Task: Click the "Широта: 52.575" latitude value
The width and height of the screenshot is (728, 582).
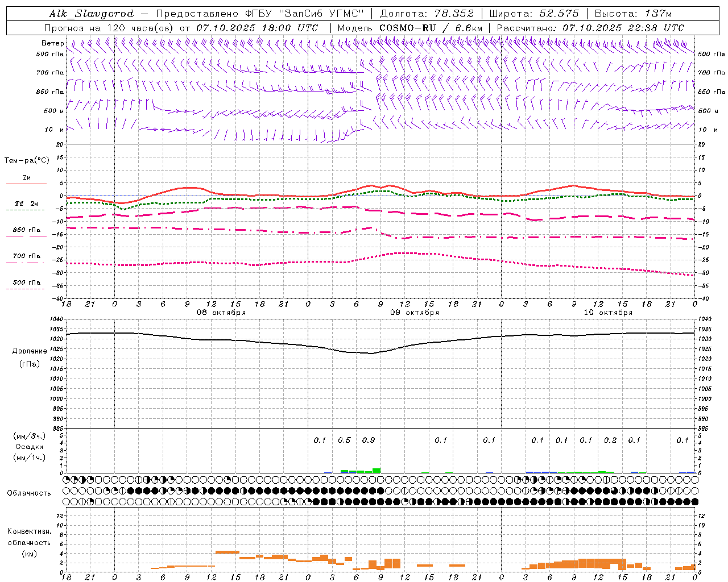Action: pos(534,14)
